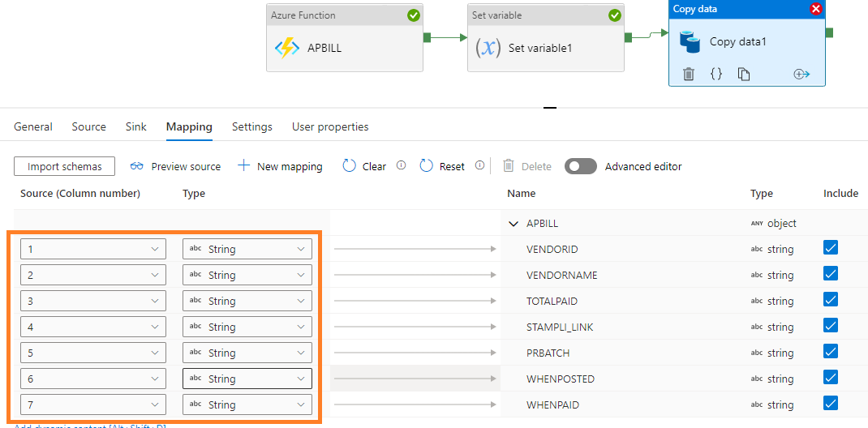
Task: Switch to the Source tab
Action: [88, 126]
